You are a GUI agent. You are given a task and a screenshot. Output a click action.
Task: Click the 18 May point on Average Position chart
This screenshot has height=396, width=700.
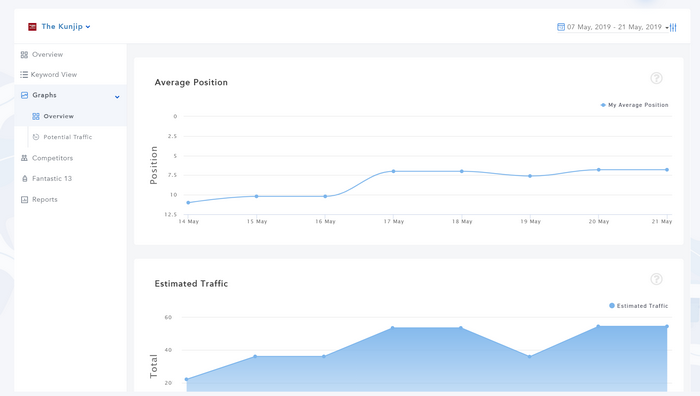[462, 171]
